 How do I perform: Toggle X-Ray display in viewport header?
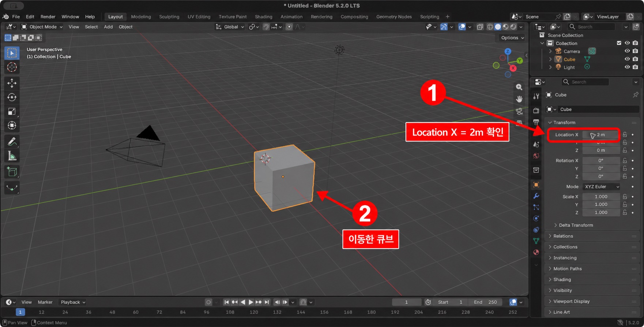point(480,27)
